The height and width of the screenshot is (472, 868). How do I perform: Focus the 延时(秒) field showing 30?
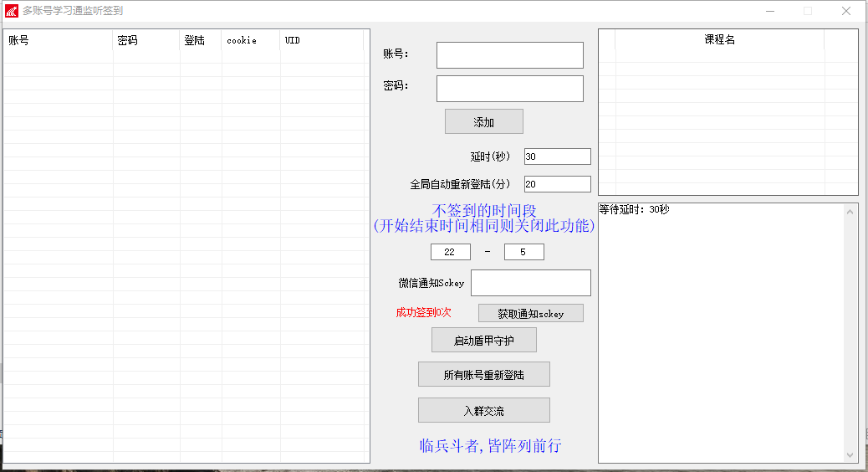click(x=558, y=156)
